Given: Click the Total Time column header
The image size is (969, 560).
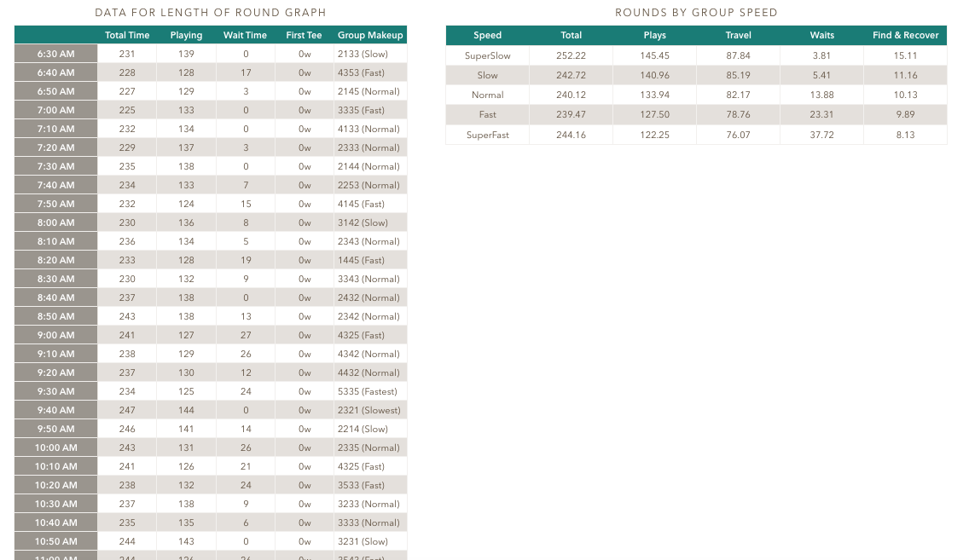Looking at the screenshot, I should click(127, 35).
